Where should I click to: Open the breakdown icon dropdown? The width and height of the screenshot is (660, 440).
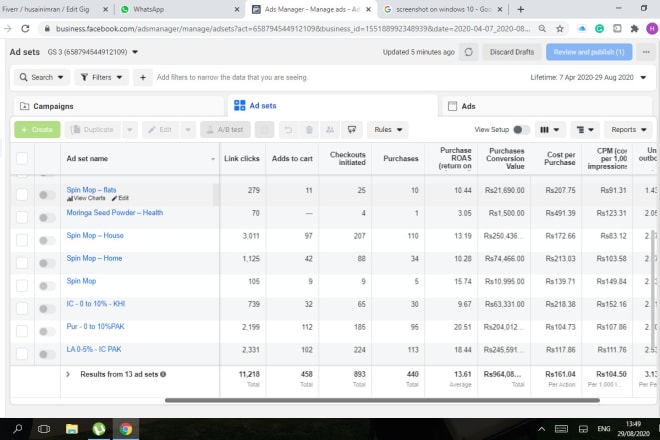pyautogui.click(x=585, y=130)
